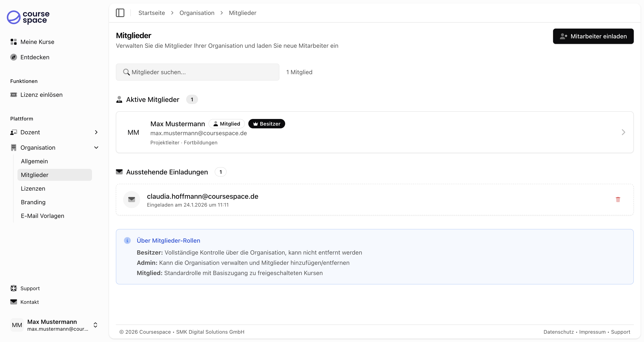
Task: Open the Datenschutz footer link
Action: coord(559,332)
